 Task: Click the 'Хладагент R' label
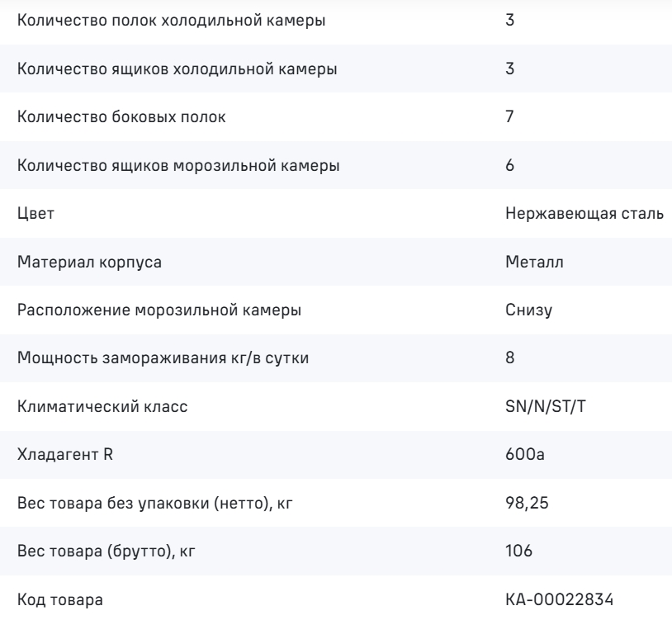64,454
